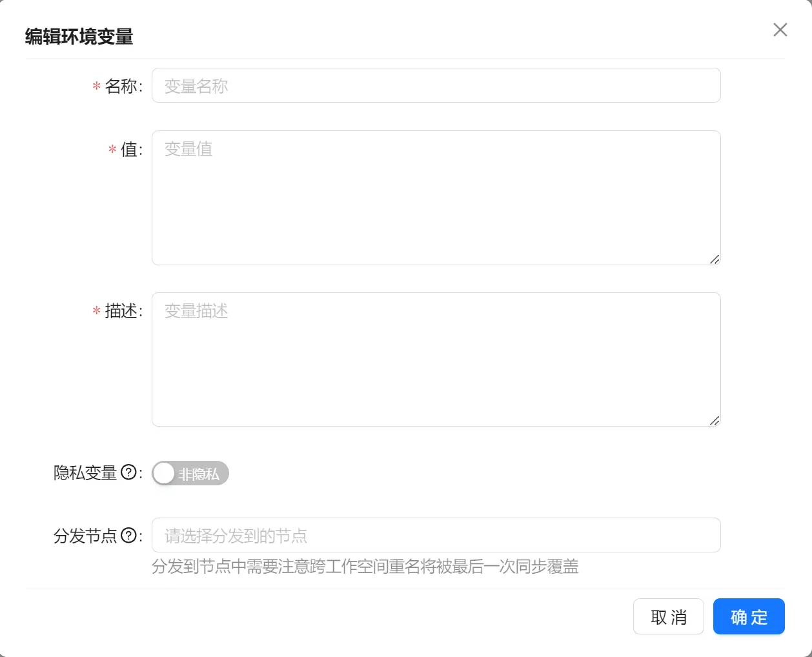The height and width of the screenshot is (657, 812).
Task: Click the resize grip on the 变量描述 textarea
Action: pos(714,421)
